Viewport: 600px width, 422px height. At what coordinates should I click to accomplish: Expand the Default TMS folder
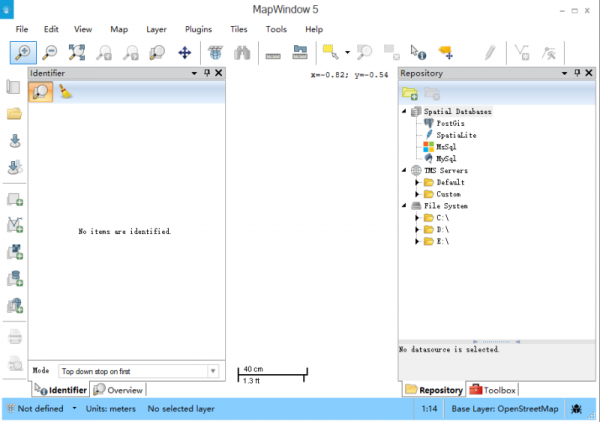417,182
